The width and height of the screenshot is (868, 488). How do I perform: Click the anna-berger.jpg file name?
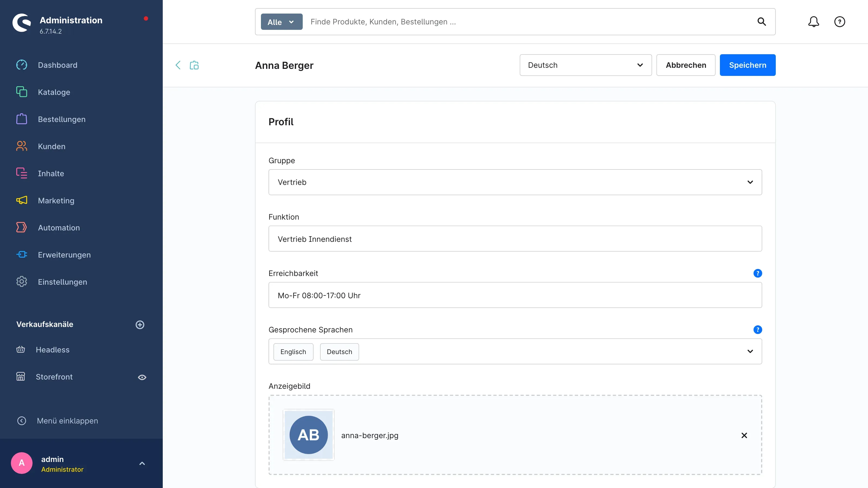(370, 435)
